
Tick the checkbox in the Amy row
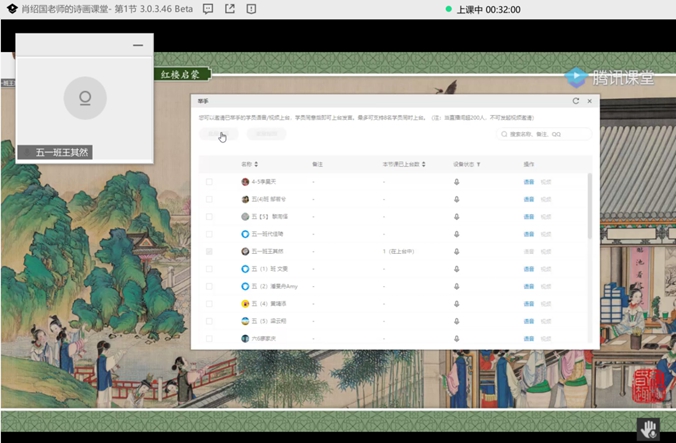pos(209,286)
